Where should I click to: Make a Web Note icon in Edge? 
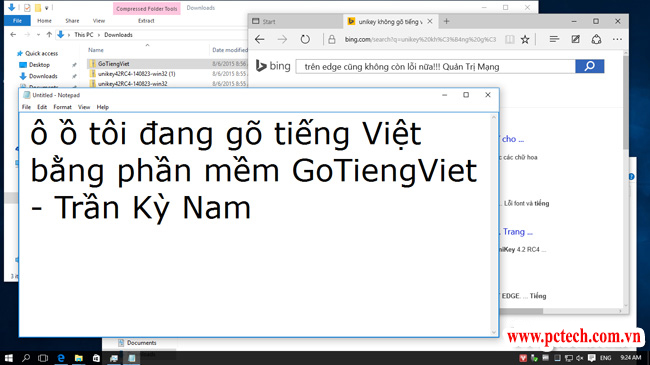pos(575,39)
